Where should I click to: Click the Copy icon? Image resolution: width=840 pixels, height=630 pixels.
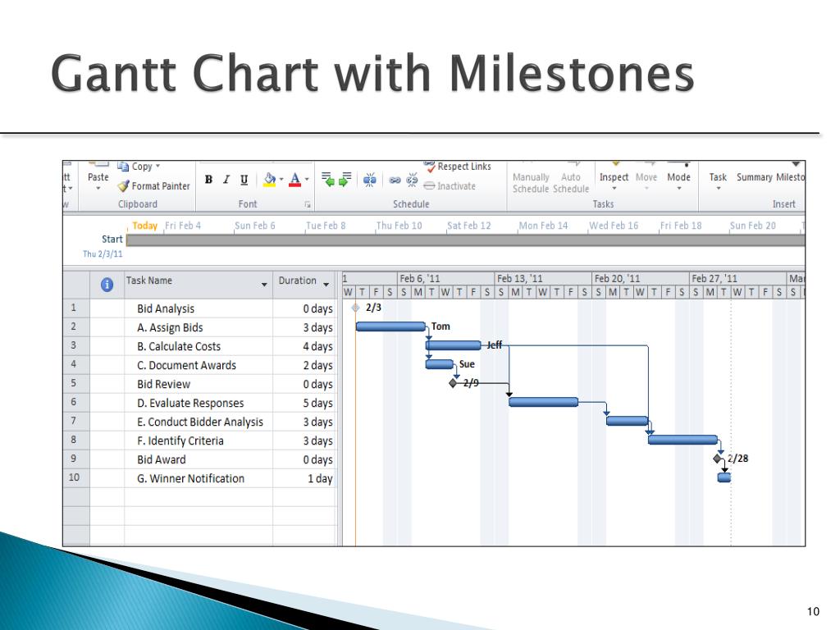coord(123,167)
